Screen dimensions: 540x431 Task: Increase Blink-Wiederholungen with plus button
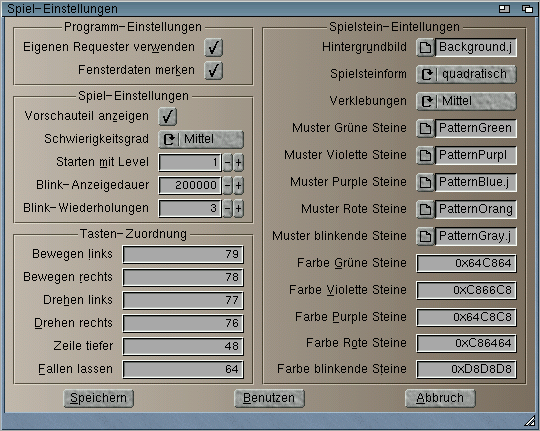pyautogui.click(x=238, y=208)
